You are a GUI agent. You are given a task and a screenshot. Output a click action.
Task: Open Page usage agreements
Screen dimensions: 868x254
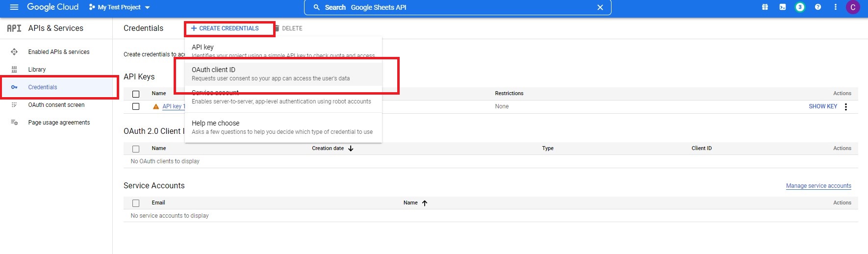click(59, 123)
